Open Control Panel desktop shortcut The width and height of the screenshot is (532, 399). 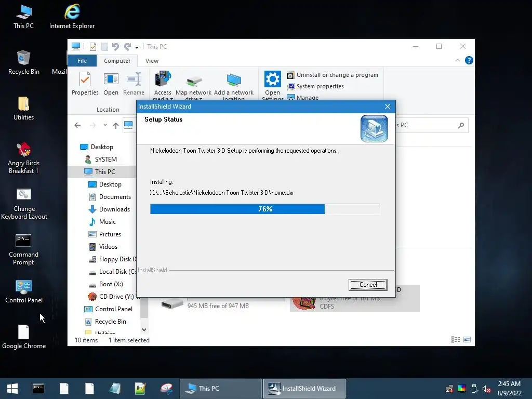click(x=24, y=291)
